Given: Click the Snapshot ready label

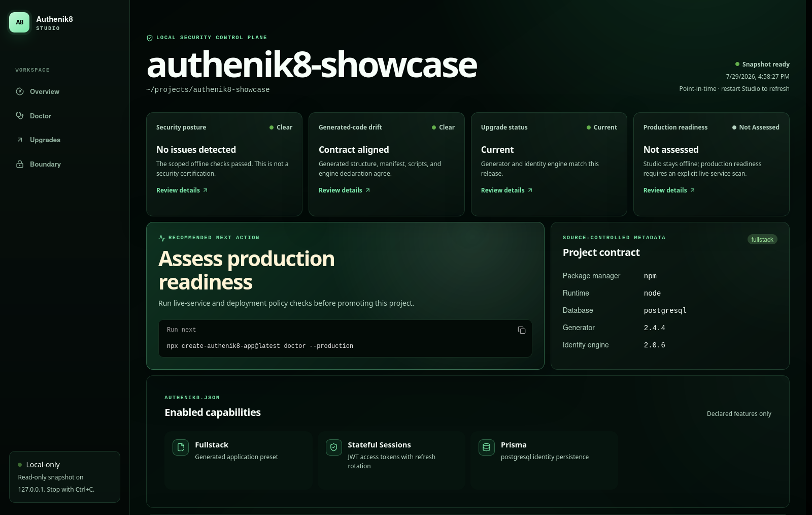Looking at the screenshot, I should pyautogui.click(x=766, y=65).
